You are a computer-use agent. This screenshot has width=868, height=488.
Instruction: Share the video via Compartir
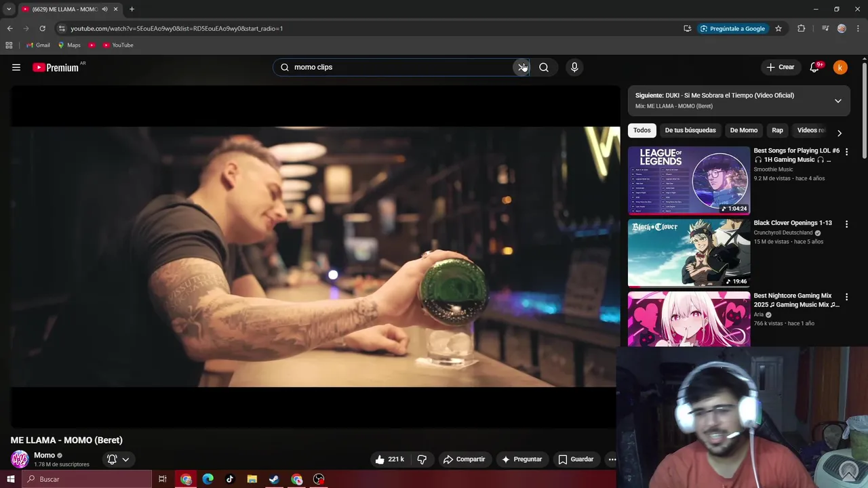[464, 459]
